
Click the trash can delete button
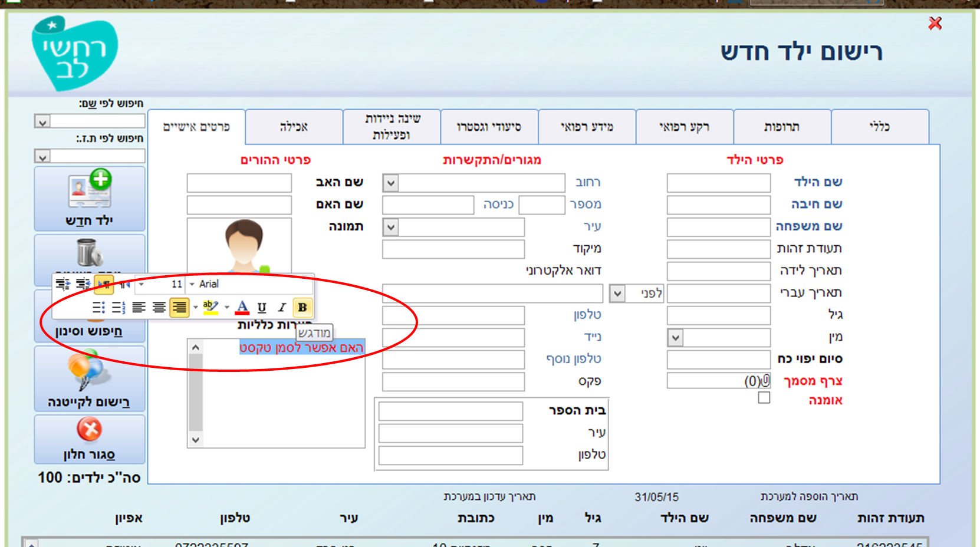coord(90,255)
